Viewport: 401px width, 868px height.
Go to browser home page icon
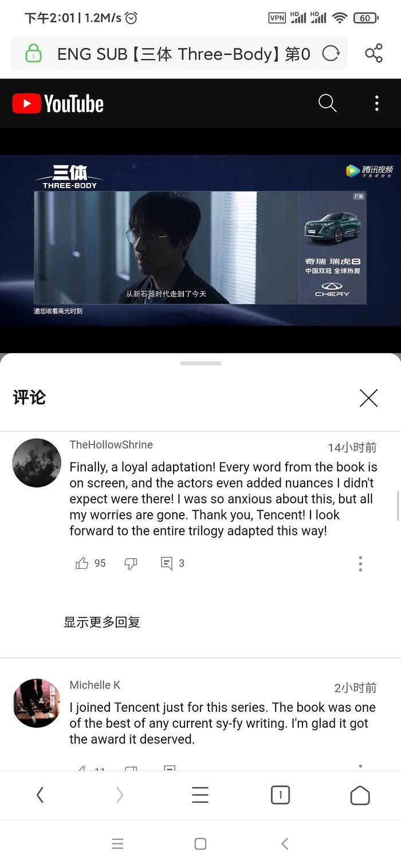click(360, 795)
